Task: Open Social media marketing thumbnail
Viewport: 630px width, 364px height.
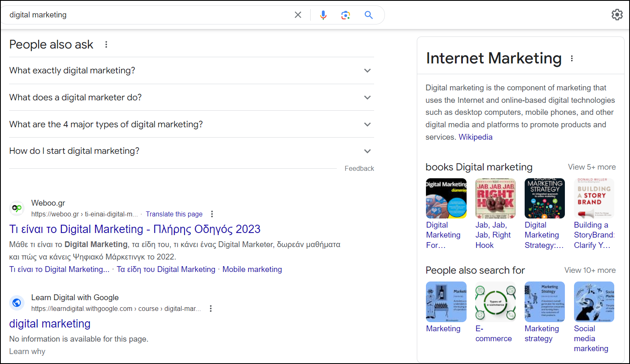Action: pyautogui.click(x=594, y=302)
